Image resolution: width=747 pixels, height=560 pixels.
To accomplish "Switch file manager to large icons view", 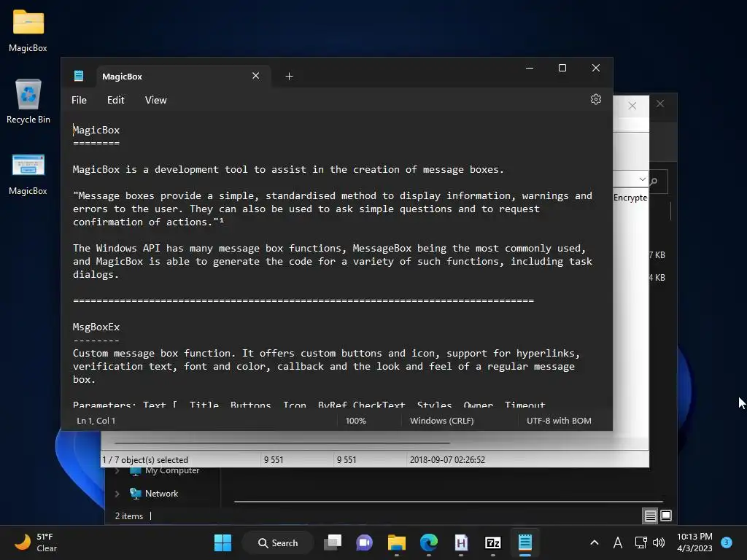I will (x=666, y=516).
